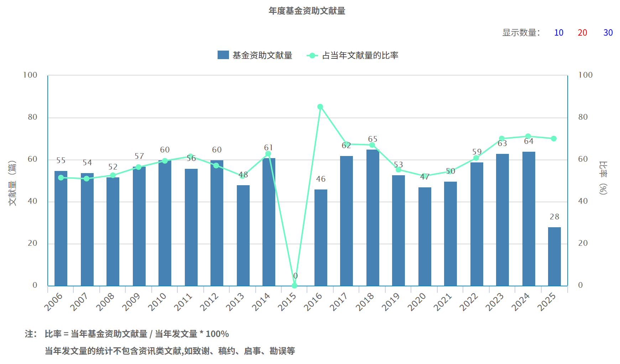Click the blue 基金资助文献量 legend swatch

tap(223, 55)
